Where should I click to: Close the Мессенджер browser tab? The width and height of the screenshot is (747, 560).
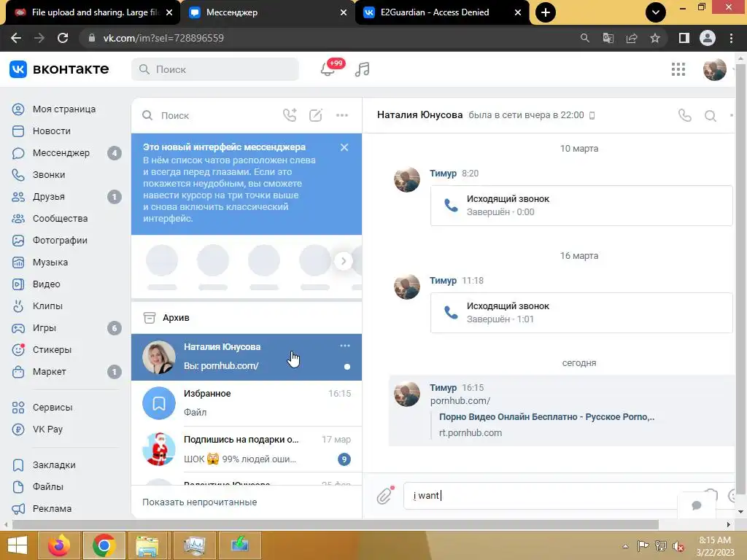(344, 12)
